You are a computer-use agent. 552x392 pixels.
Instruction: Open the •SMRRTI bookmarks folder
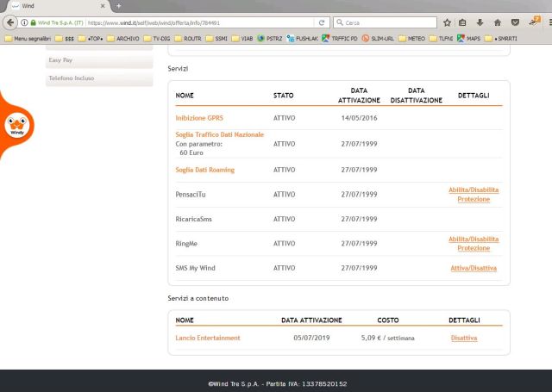click(x=501, y=38)
